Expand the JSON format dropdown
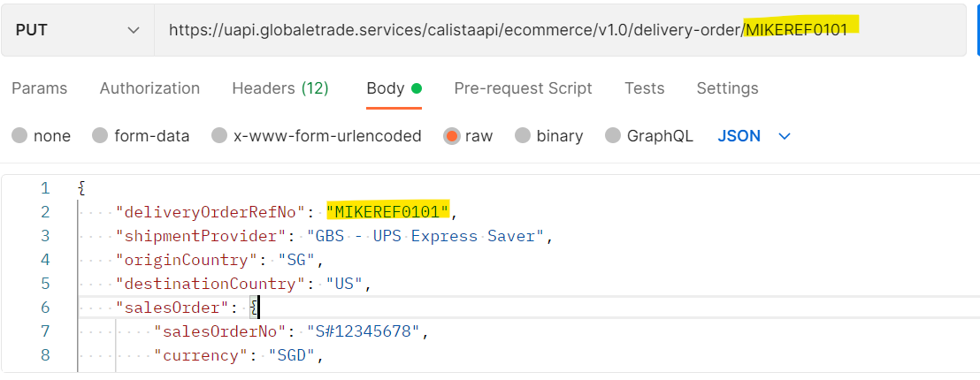This screenshot has height=380, width=980. click(754, 136)
